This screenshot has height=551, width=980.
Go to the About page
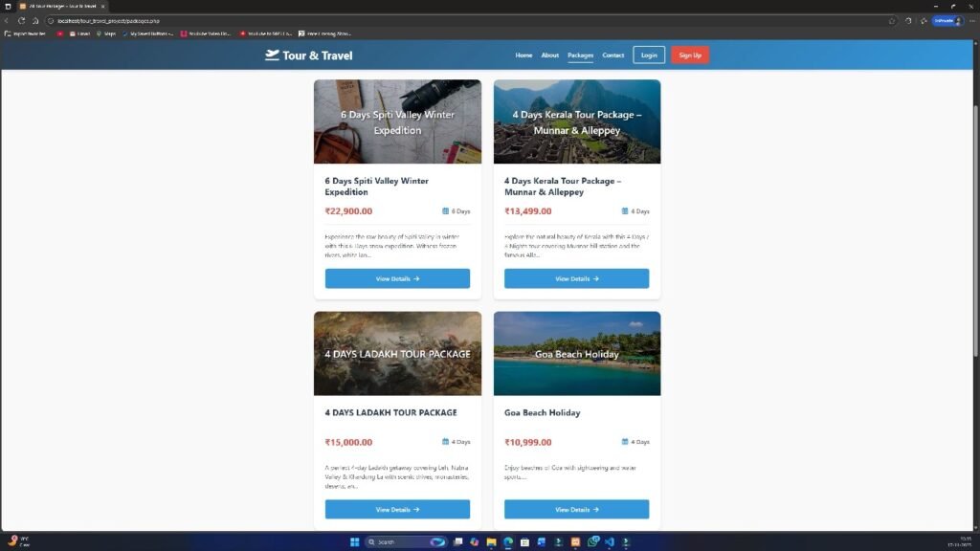(550, 55)
